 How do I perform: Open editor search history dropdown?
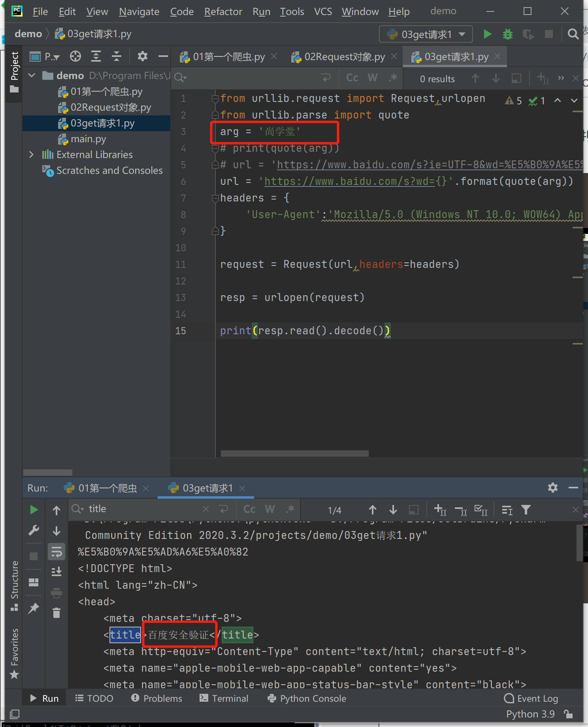point(180,78)
